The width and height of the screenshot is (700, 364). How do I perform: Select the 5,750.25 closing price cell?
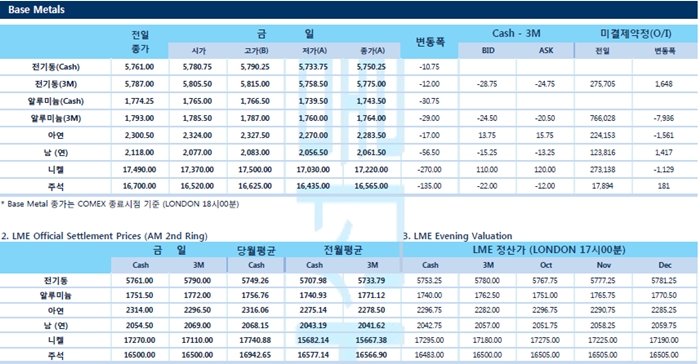click(x=371, y=67)
